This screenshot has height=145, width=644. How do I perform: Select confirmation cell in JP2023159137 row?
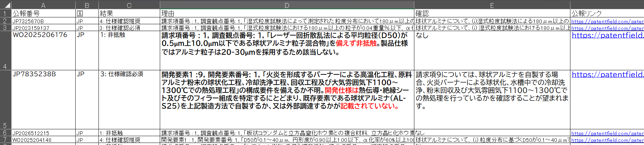(x=492, y=28)
